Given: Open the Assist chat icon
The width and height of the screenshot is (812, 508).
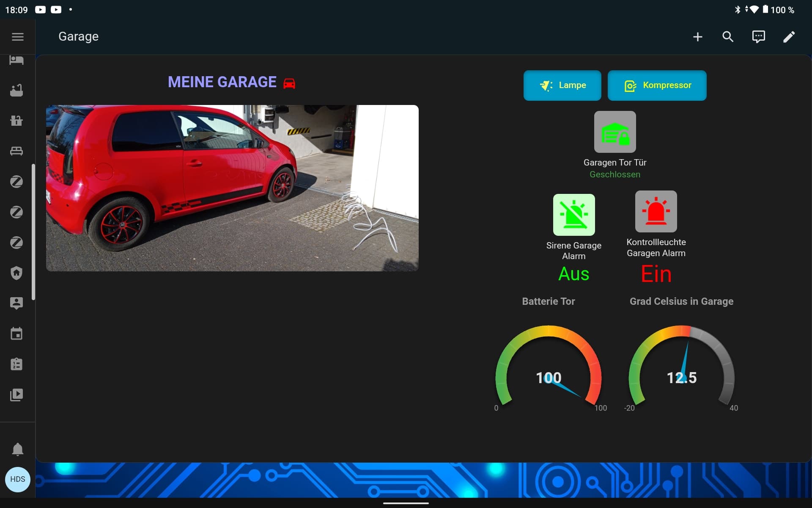Looking at the screenshot, I should (x=758, y=37).
